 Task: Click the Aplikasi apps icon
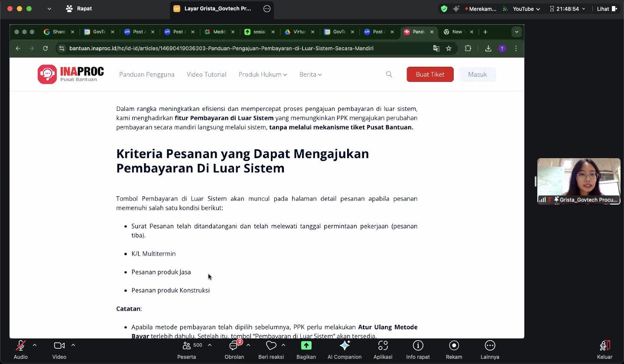[x=383, y=346]
